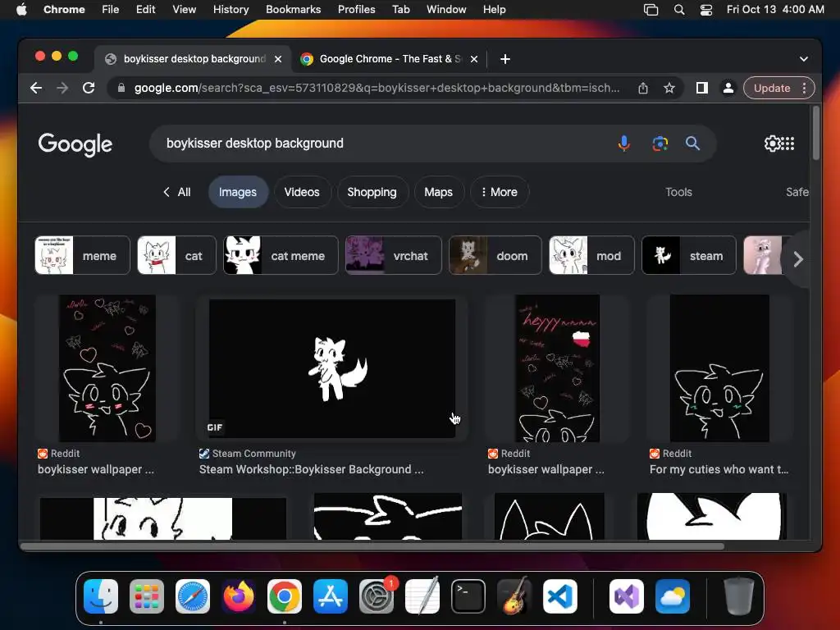Open Google Lens camera search icon
Viewport: 840px width, 630px height.
(660, 144)
